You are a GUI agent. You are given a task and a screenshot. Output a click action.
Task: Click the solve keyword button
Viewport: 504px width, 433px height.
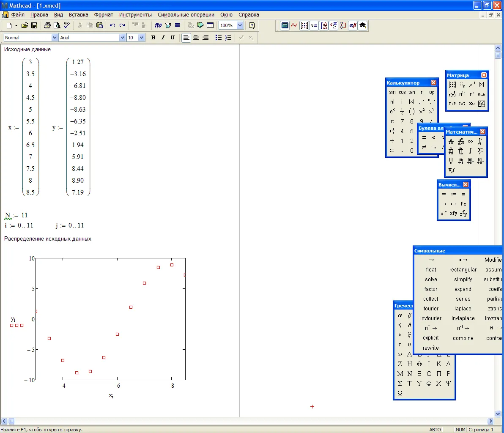[x=431, y=280]
